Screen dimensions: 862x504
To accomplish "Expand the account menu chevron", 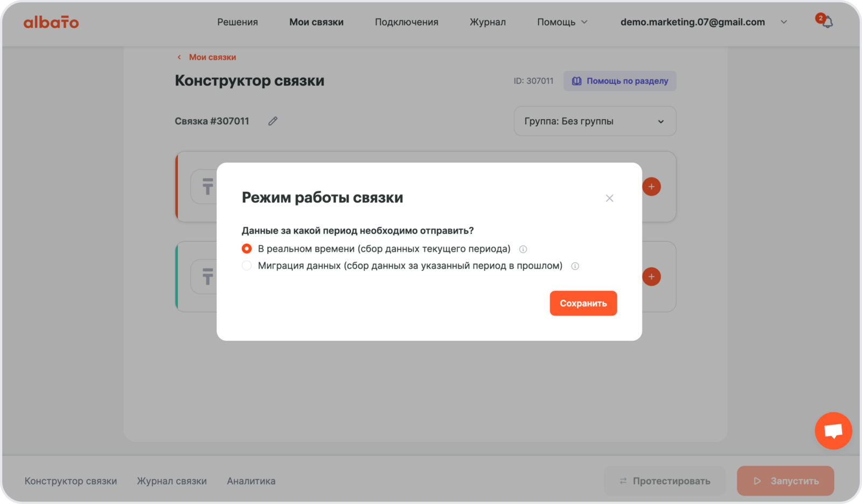I will 784,22.
